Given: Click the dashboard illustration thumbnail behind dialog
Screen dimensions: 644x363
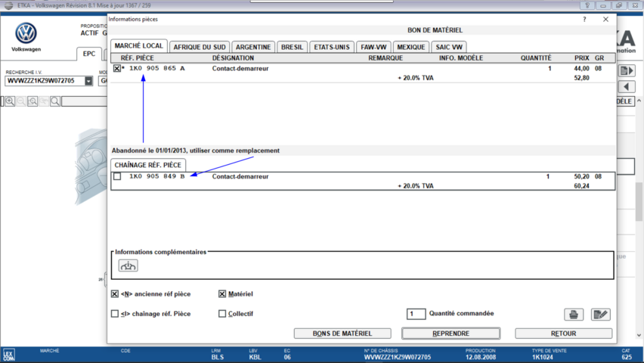Looking at the screenshot, I should click(x=91, y=166).
